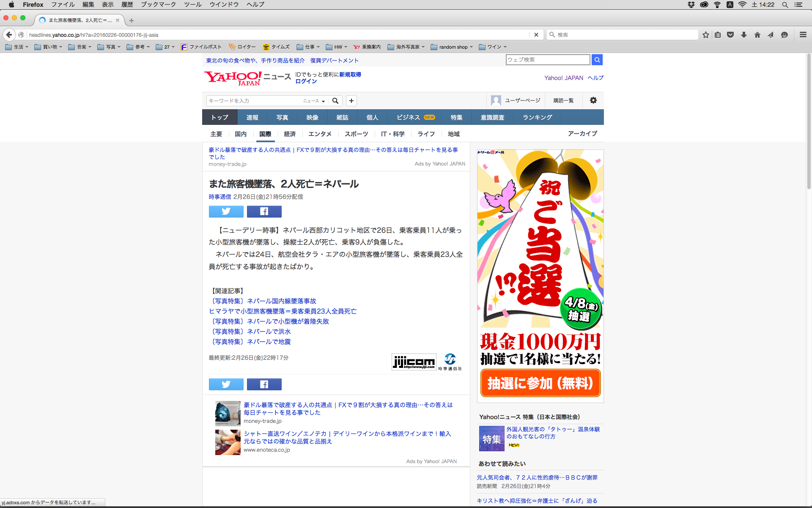This screenshot has height=508, width=812.
Task: Bookmark this page with star icon
Action: click(705, 35)
